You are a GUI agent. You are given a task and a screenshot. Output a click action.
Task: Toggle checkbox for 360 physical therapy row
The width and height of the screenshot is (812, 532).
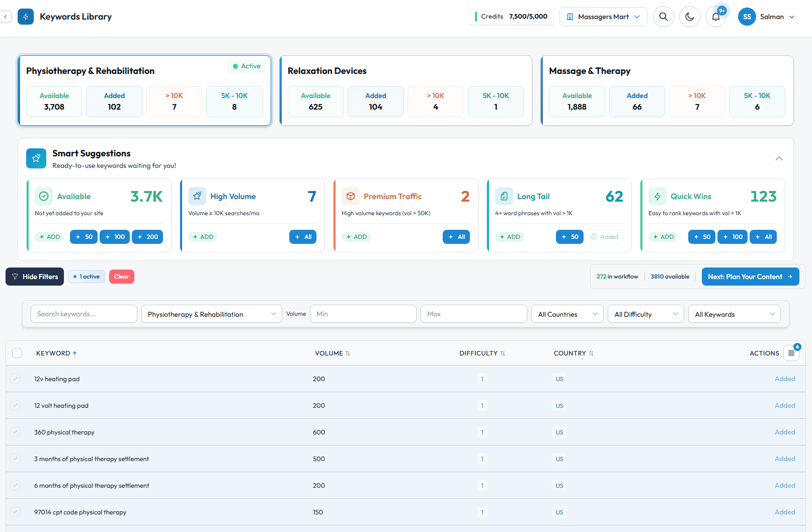[x=15, y=432]
